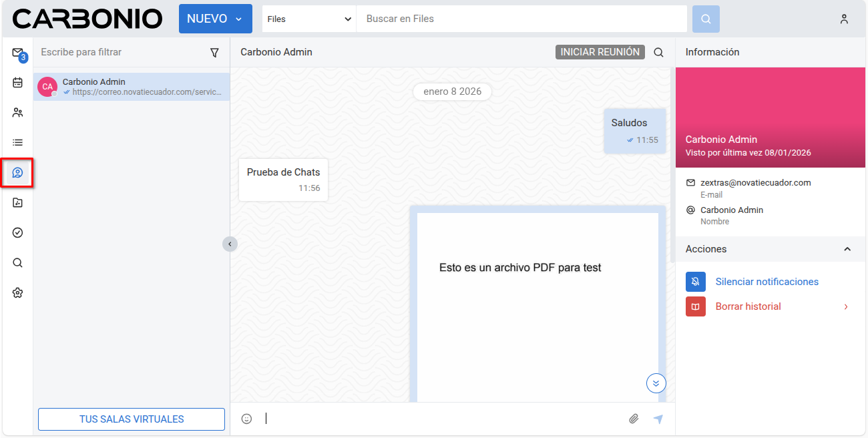Screen dimensions: 868x438
Task: Open the Files search module dropdown
Action: tap(309, 19)
